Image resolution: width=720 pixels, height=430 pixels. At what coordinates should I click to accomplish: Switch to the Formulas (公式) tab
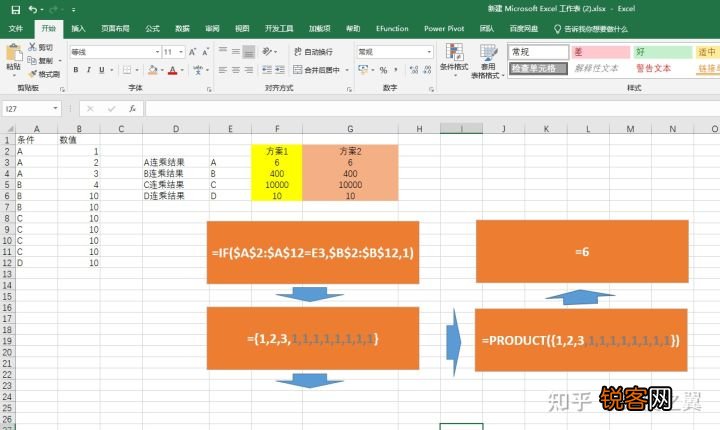tap(152, 28)
